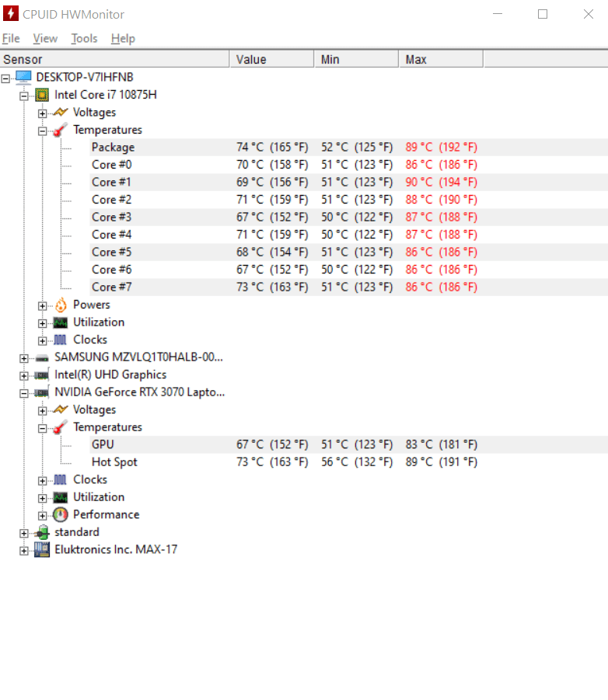
Task: Maximize the HWMonitor window
Action: pyautogui.click(x=543, y=14)
